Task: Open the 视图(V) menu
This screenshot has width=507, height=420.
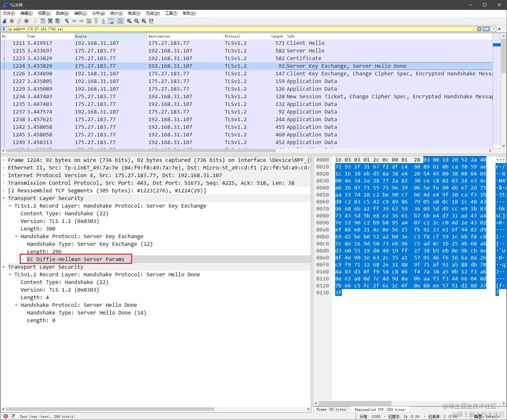Action: 44,13
